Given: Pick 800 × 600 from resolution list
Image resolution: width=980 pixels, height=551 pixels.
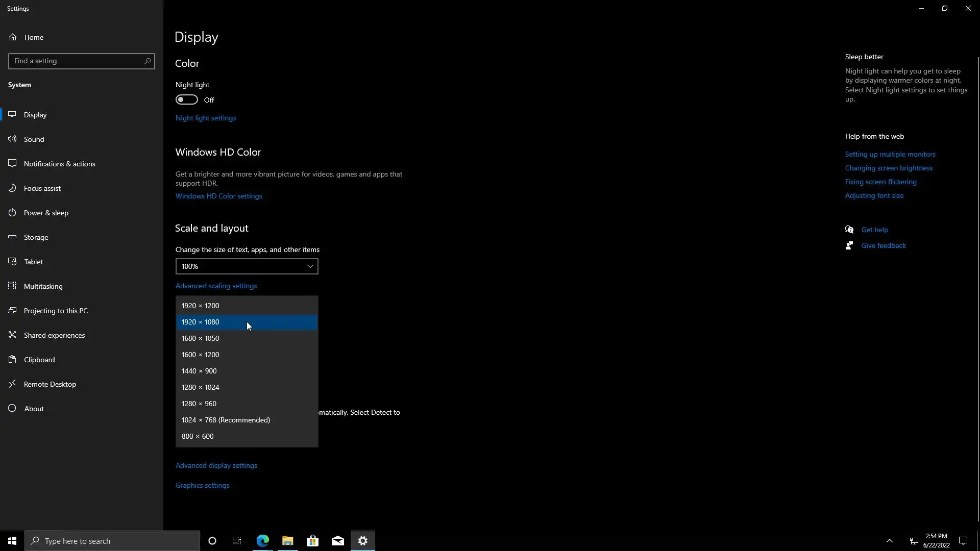Looking at the screenshot, I should [198, 436].
